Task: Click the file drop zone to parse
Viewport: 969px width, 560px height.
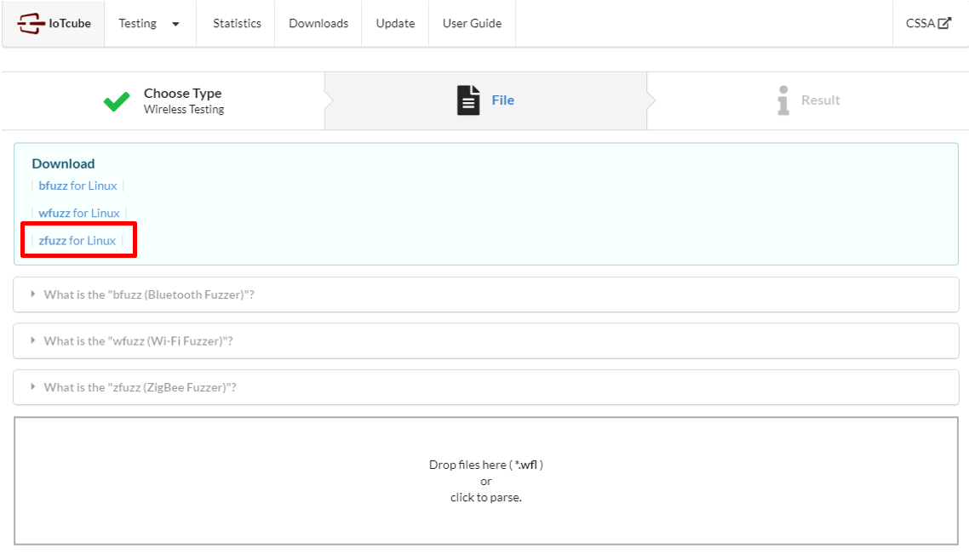Action: 485,481
